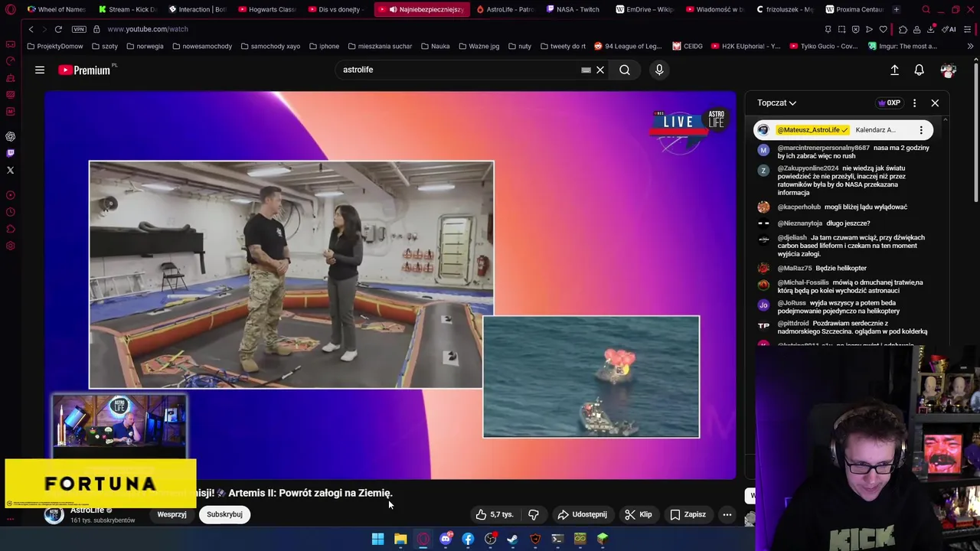
Task: Open Opera sidebar settings gear
Action: (11, 246)
